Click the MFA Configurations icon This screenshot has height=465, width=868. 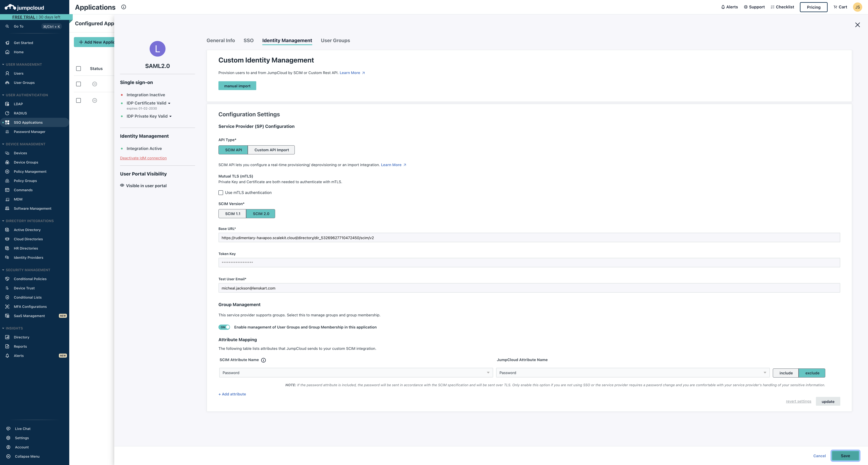(x=7, y=307)
